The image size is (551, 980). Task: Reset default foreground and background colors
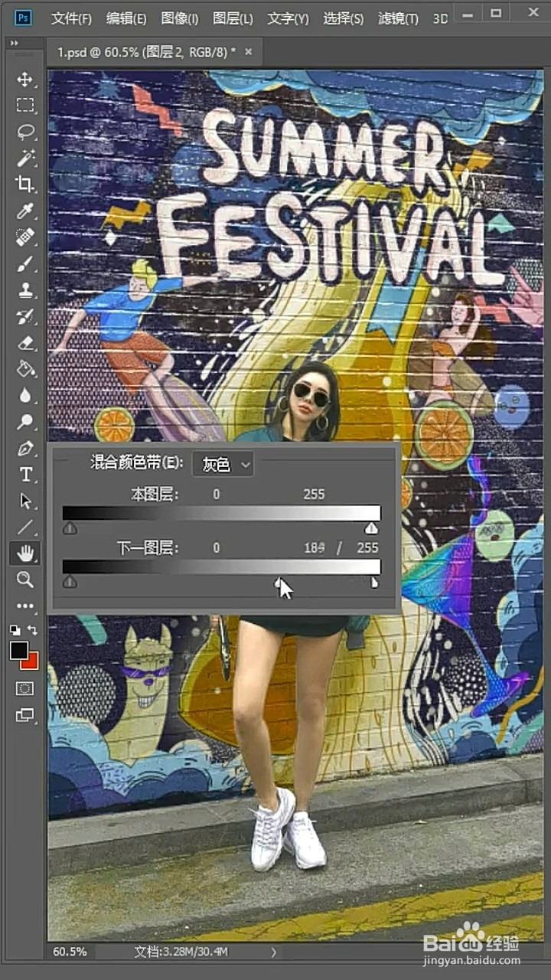[x=15, y=629]
